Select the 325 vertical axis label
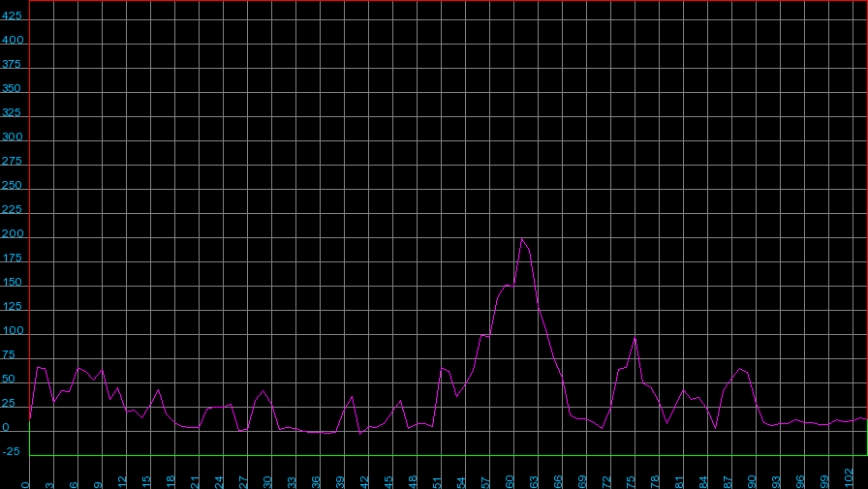Image resolution: width=868 pixels, height=489 pixels. click(12, 113)
